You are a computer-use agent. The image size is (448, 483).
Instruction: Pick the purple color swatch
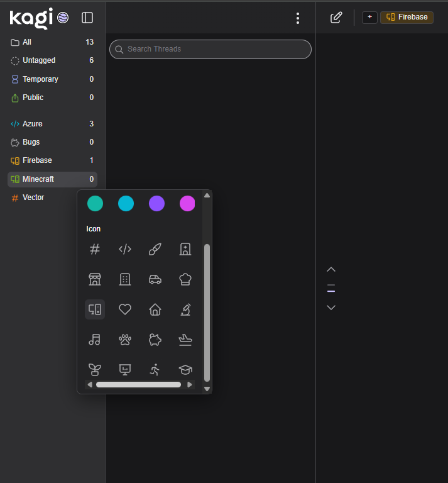156,203
